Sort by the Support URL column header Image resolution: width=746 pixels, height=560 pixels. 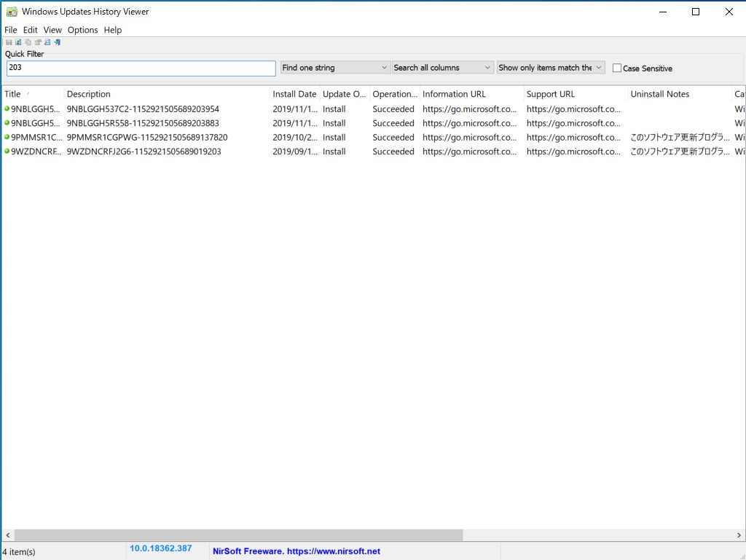coord(576,94)
